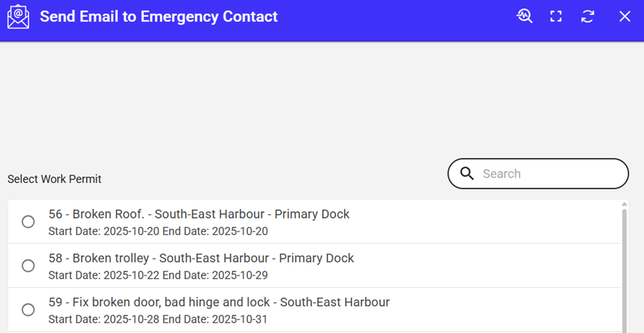The width and height of the screenshot is (644, 333).
Task: Click the scrollbar up arrow
Action: (624, 203)
